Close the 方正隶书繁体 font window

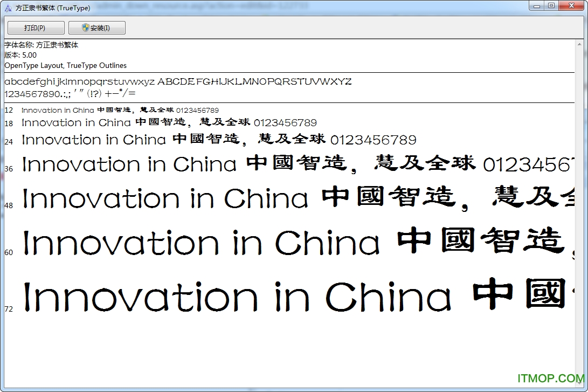pyautogui.click(x=571, y=6)
